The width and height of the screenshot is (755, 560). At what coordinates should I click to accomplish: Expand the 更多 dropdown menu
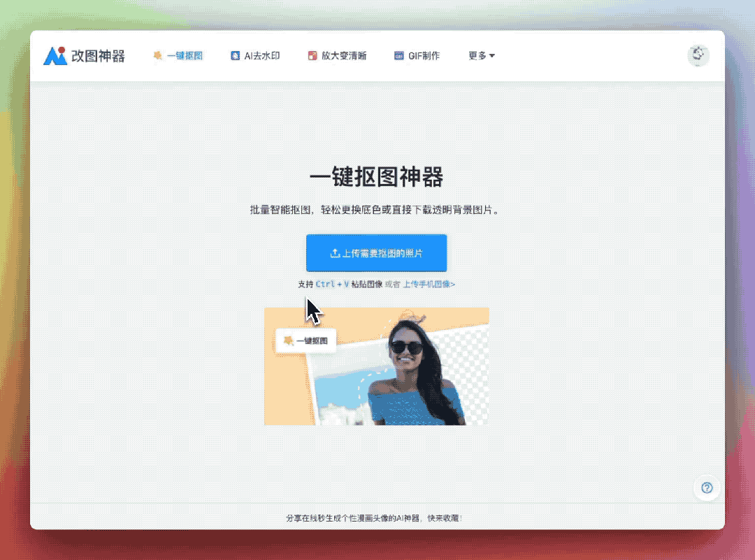coord(481,55)
